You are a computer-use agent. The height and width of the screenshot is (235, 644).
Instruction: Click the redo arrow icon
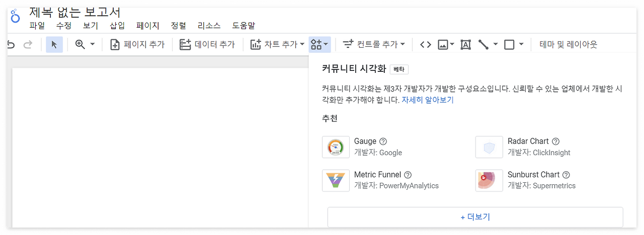(28, 45)
